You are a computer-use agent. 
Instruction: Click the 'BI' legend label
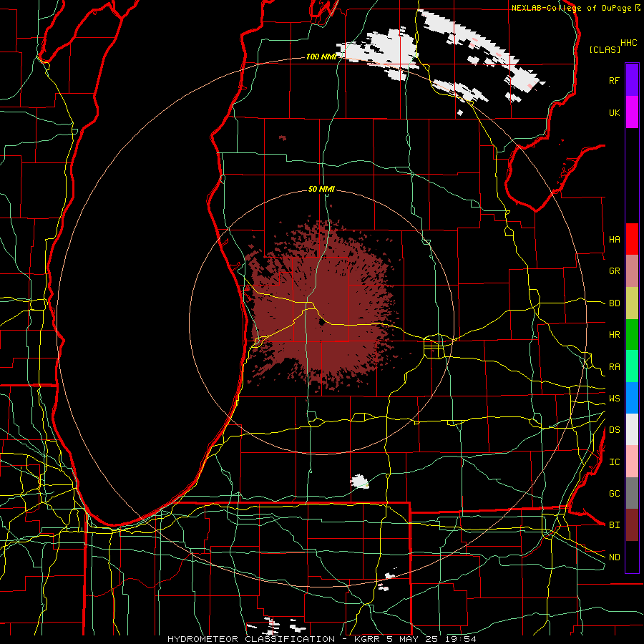click(614, 525)
